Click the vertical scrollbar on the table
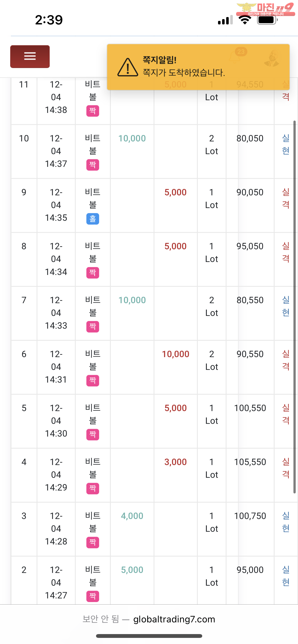Viewport: 298px width, 644px height. pos(294,308)
